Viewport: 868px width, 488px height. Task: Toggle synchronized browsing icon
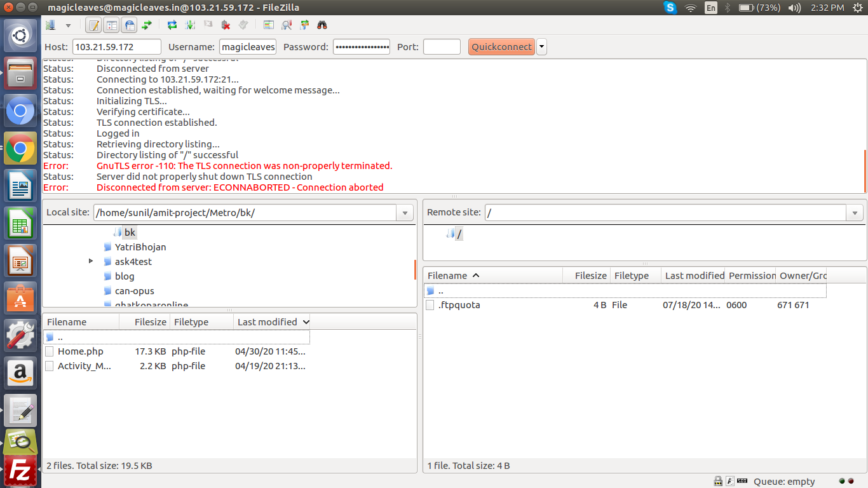click(304, 25)
